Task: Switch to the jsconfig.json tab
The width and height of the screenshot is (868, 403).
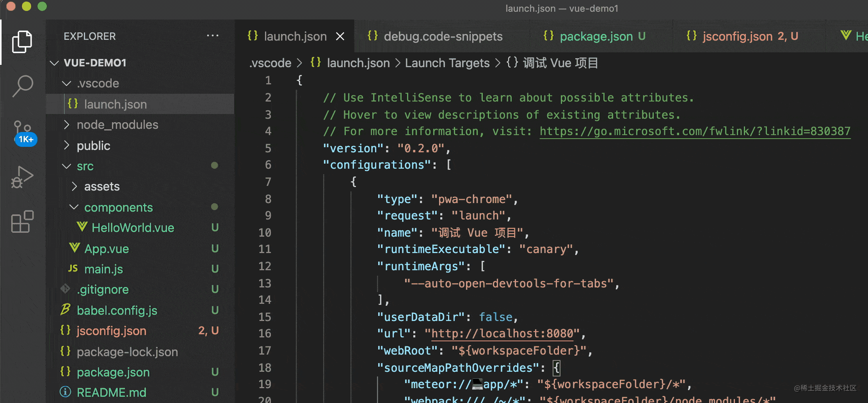Action: (x=737, y=36)
